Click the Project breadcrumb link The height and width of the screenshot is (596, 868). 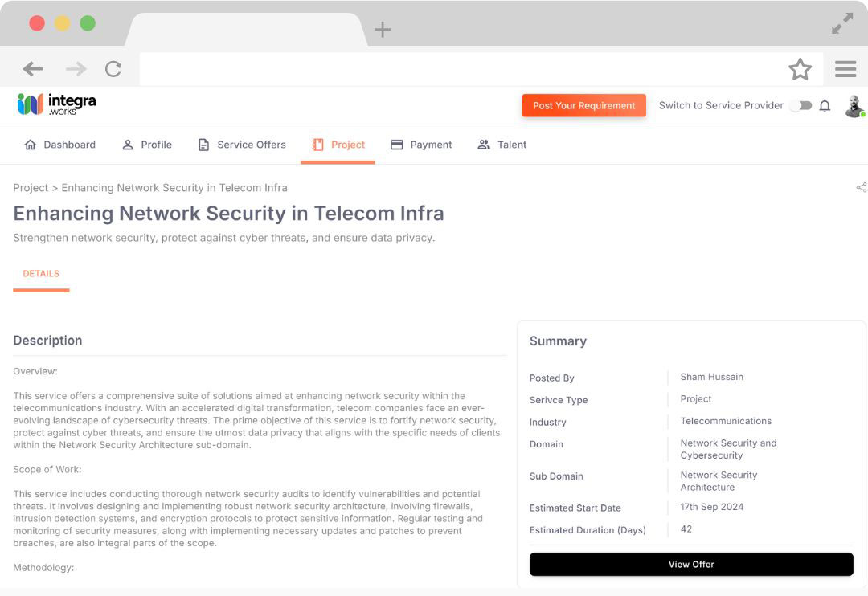click(31, 188)
